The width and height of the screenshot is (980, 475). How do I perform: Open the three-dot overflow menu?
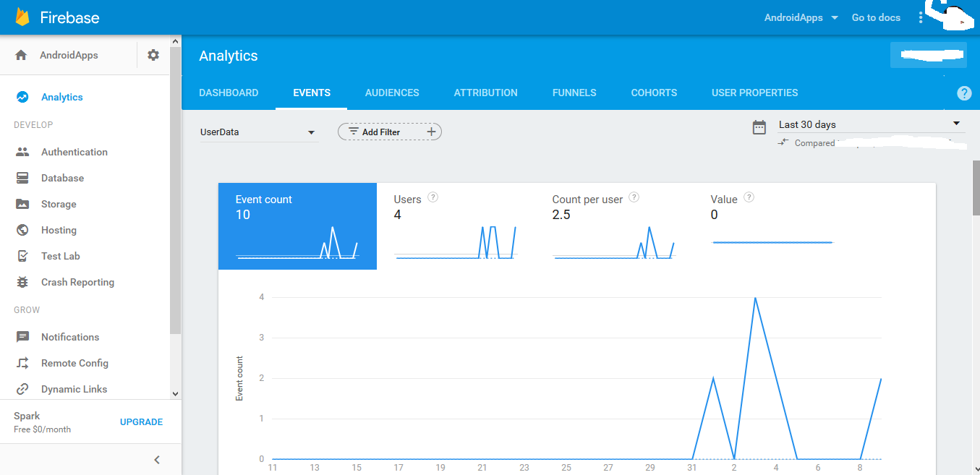click(x=920, y=17)
